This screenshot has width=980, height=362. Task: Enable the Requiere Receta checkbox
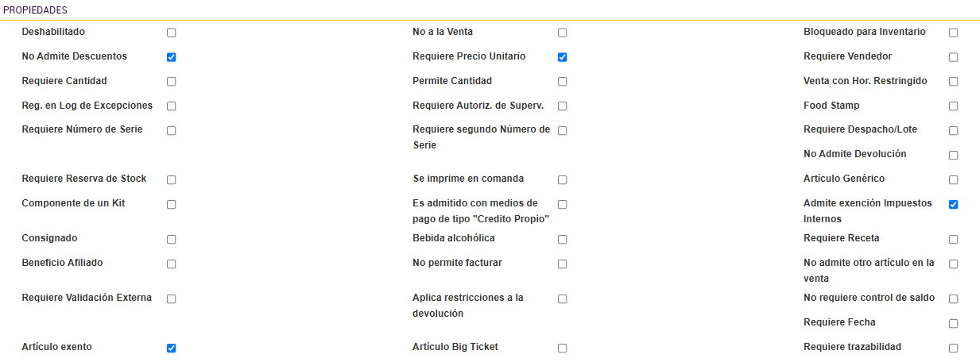click(954, 240)
